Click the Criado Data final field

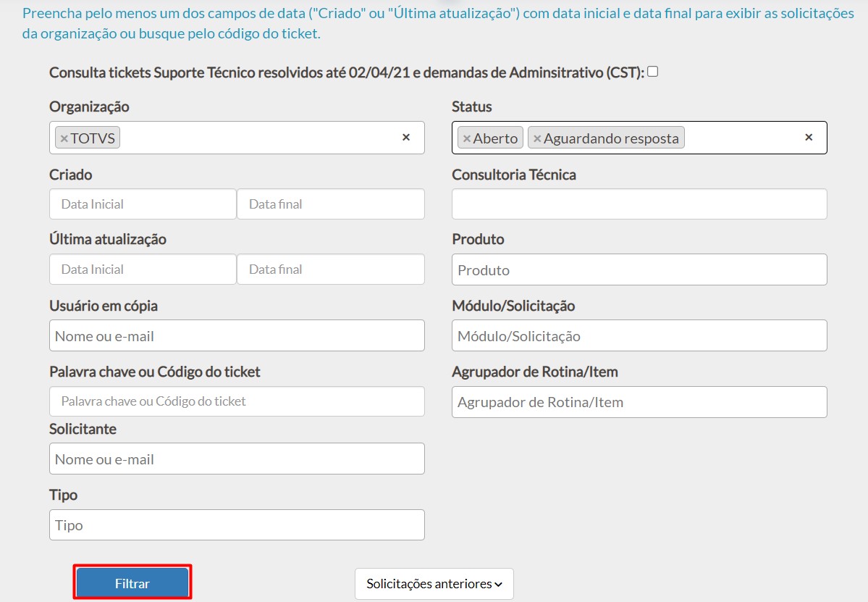point(331,204)
